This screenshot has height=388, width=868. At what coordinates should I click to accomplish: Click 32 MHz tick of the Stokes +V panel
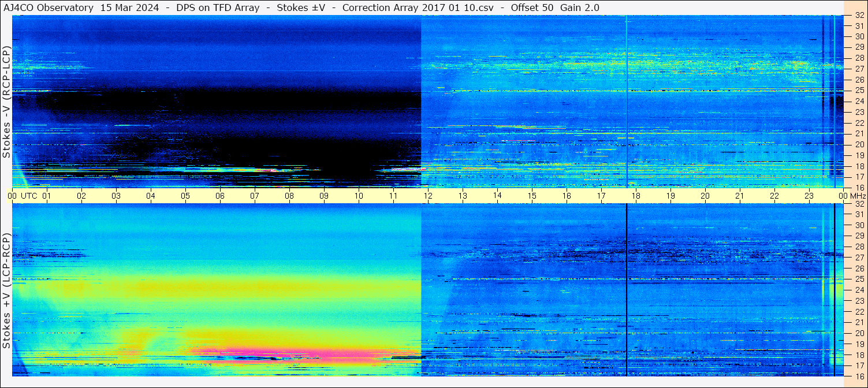click(859, 204)
